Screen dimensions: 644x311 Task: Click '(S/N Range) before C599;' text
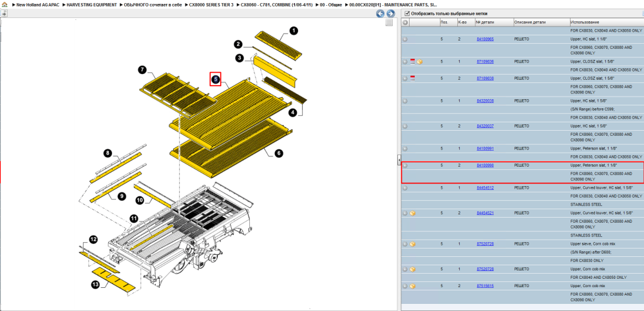click(592, 109)
